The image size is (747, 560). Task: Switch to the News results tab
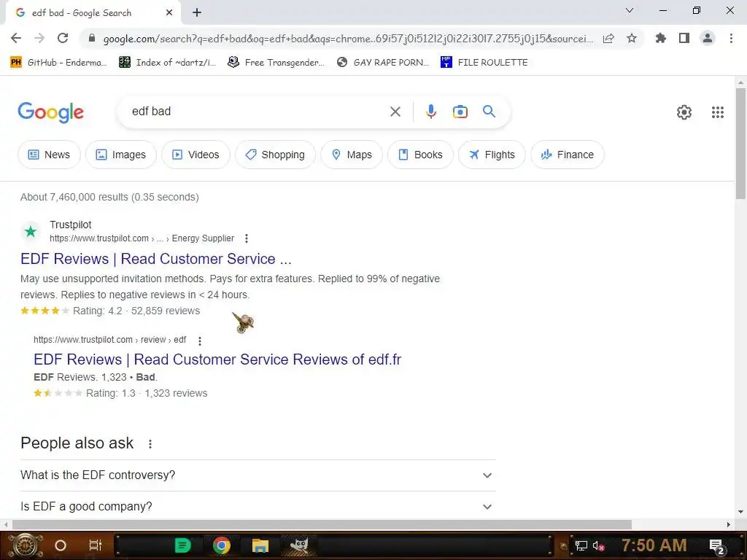point(49,155)
